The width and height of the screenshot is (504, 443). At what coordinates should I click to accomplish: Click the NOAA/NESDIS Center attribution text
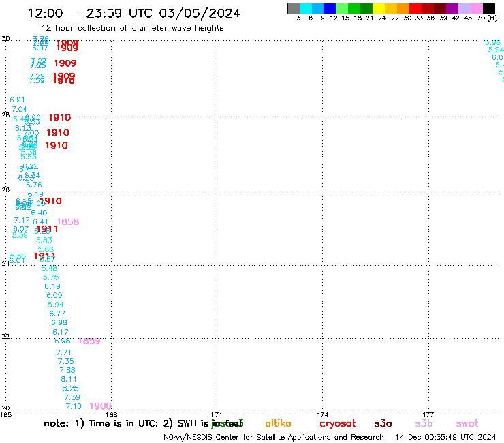pyautogui.click(x=274, y=438)
